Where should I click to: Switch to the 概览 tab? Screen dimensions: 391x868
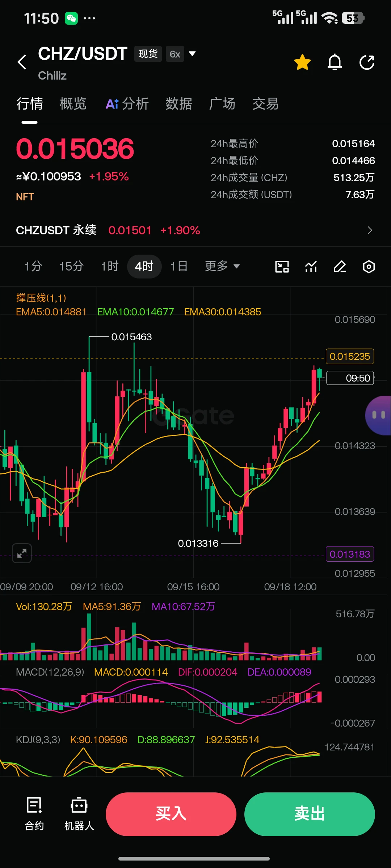pyautogui.click(x=73, y=103)
